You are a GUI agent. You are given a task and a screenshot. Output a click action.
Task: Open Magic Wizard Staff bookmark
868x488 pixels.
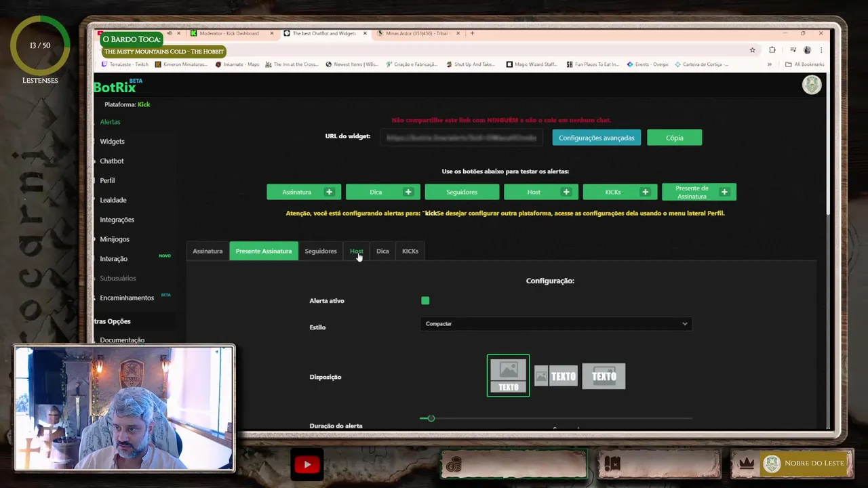pyautogui.click(x=532, y=64)
